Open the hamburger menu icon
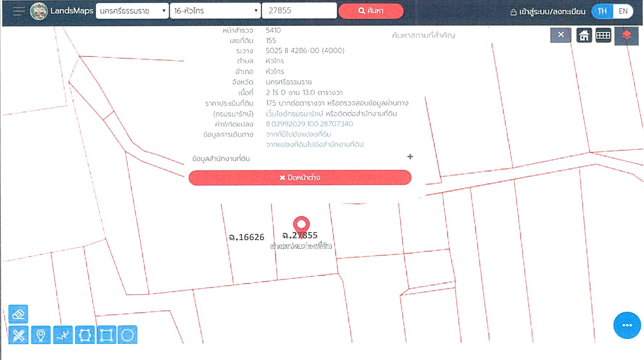 tap(18, 11)
